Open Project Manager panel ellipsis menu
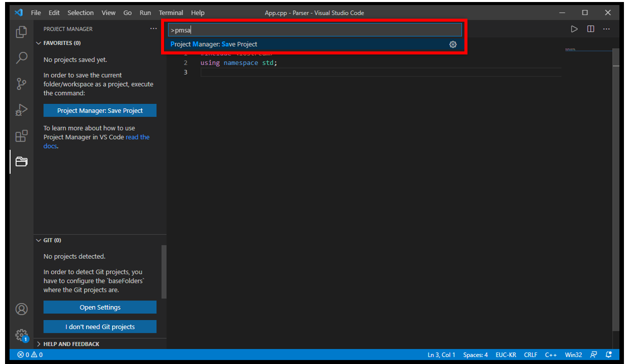The width and height of the screenshot is (630, 364). [153, 29]
